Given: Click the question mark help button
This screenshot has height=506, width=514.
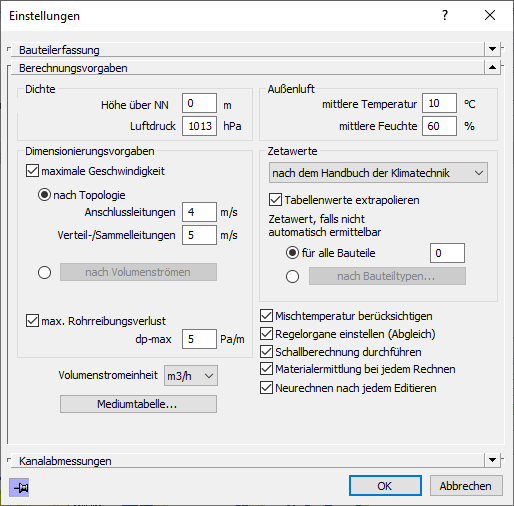Looking at the screenshot, I should coord(445,15).
